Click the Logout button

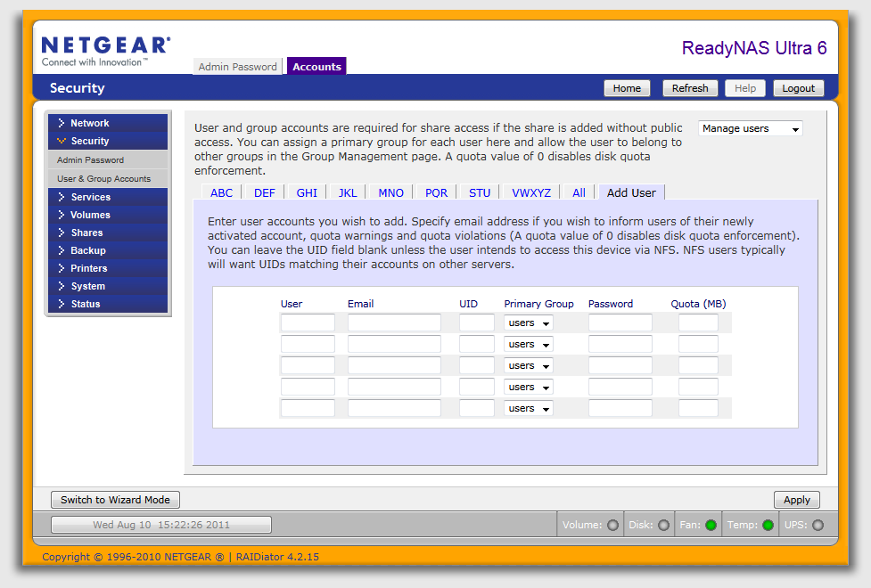point(798,88)
